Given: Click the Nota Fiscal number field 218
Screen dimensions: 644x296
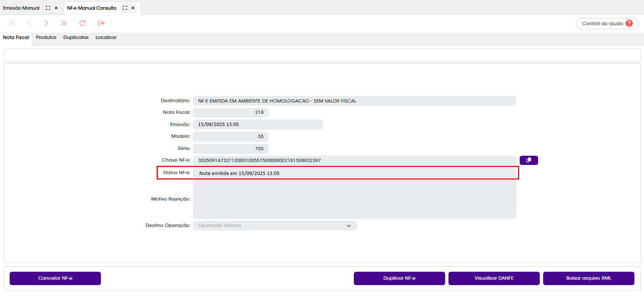Looking at the screenshot, I should point(231,113).
